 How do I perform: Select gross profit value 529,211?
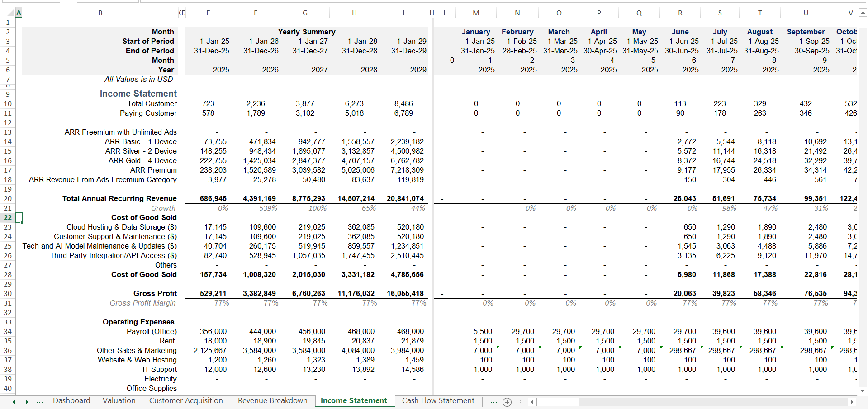pyautogui.click(x=213, y=294)
